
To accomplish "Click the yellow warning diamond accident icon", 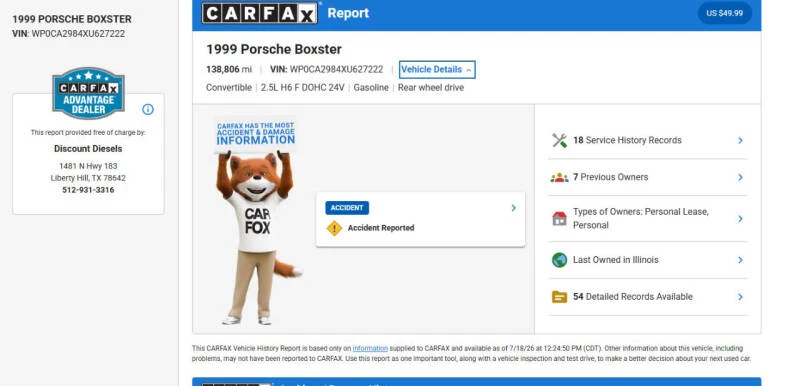I will 334,228.
